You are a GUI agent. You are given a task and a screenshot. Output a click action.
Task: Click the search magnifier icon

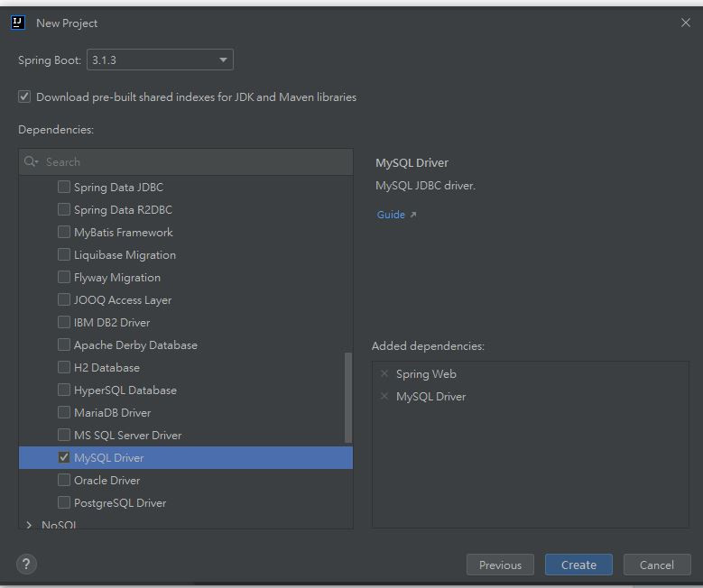coord(32,162)
